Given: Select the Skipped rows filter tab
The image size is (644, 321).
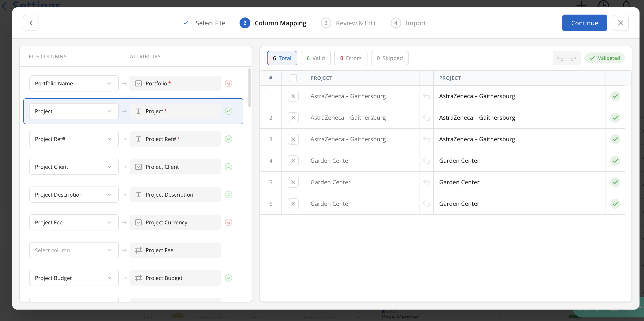Looking at the screenshot, I should click(x=389, y=58).
